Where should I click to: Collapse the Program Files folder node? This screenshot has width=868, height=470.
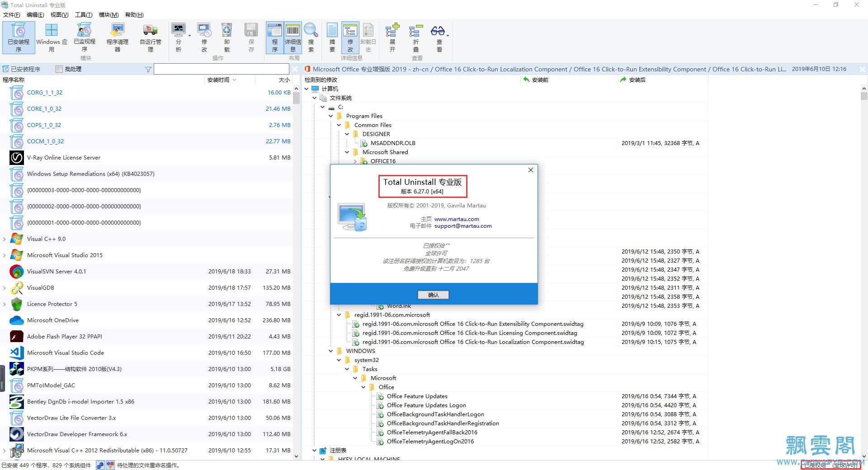tap(331, 116)
